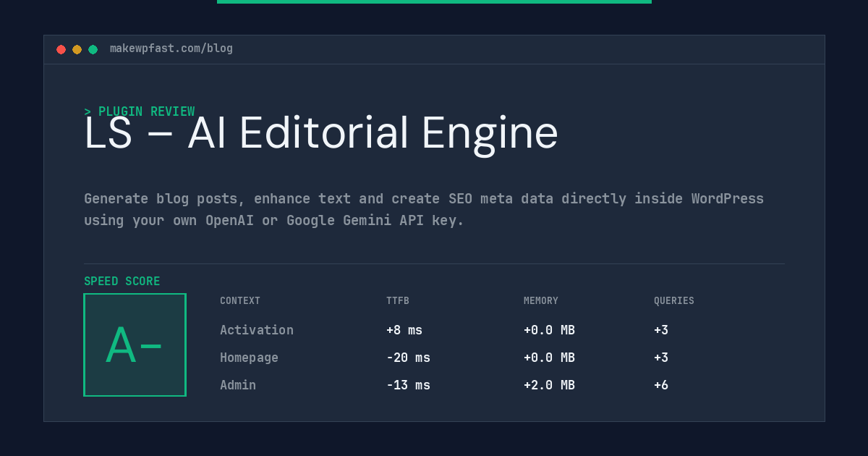
Task: Select the Admin row label
Action: coord(238,385)
